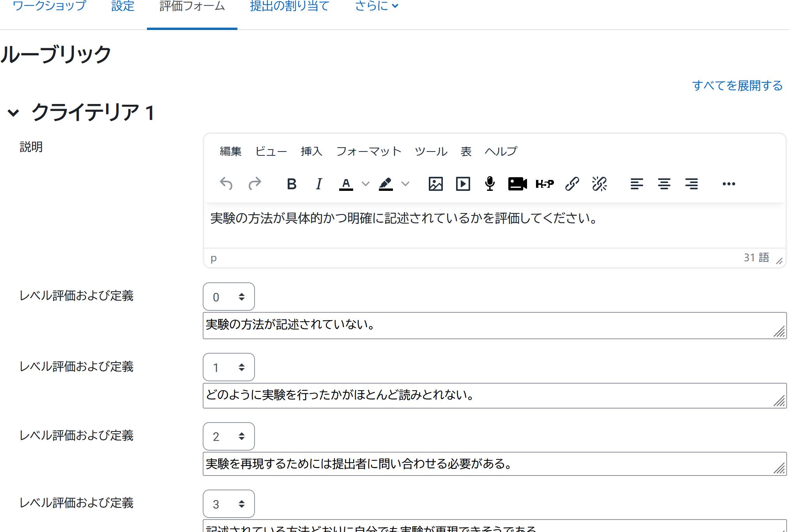Open the フォーマット editor menu
Image resolution: width=789 pixels, height=532 pixels.
click(369, 151)
